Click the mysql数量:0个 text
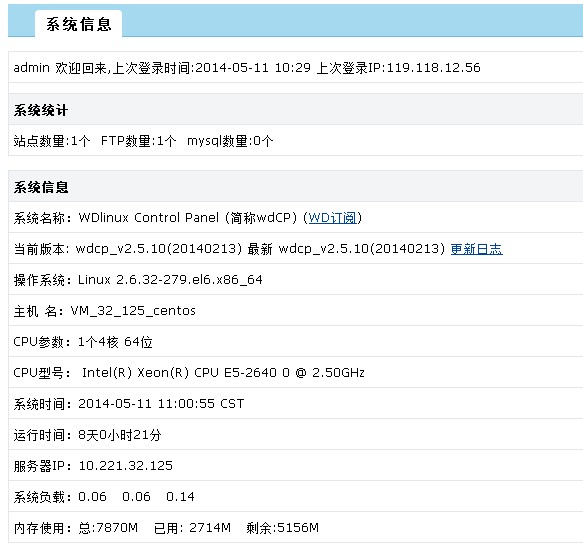 tap(230, 141)
